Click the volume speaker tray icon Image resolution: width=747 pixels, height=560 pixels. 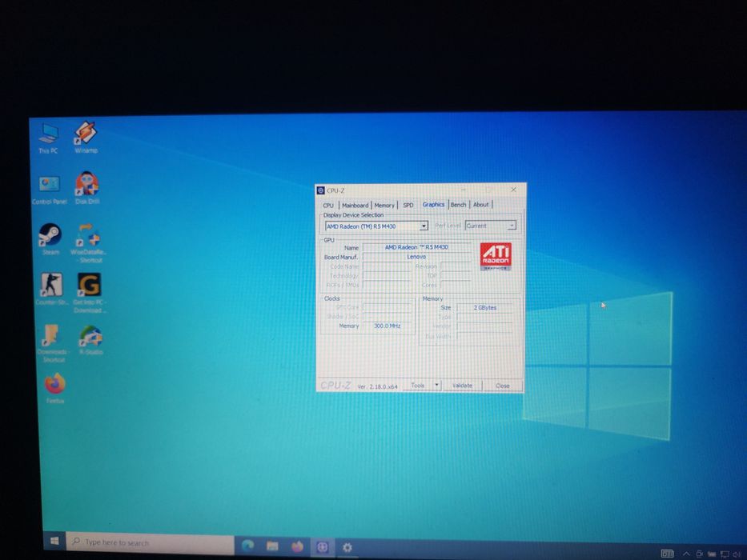pyautogui.click(x=738, y=554)
